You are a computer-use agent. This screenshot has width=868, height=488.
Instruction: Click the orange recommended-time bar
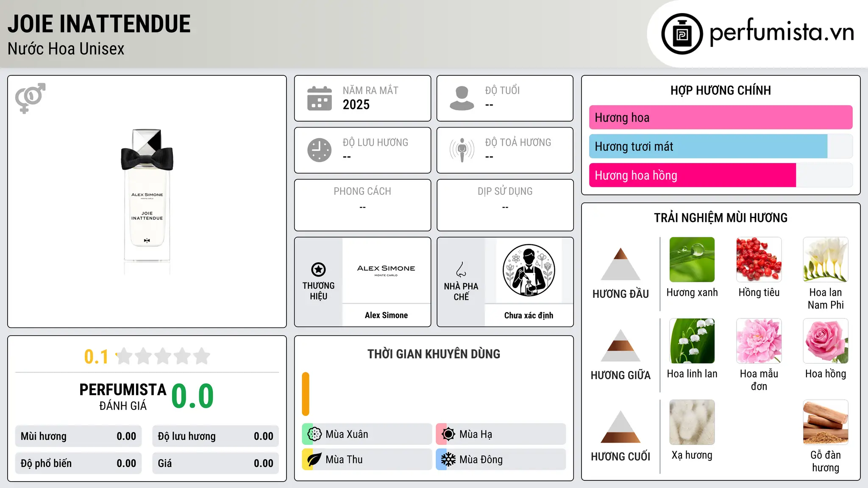pos(306,394)
